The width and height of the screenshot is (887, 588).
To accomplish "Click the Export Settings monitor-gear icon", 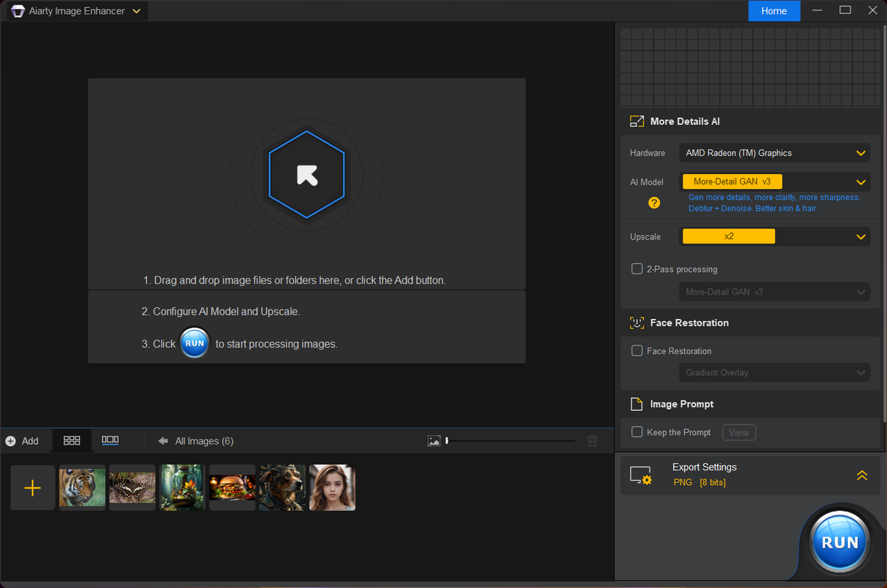I will click(641, 476).
